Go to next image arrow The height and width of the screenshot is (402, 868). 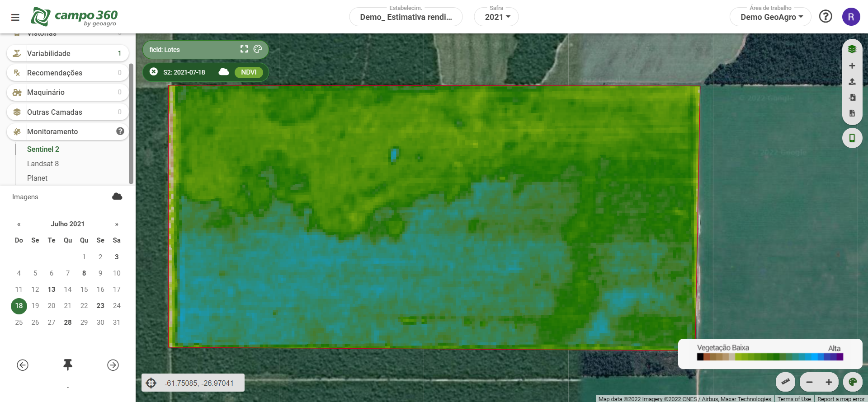[x=113, y=365]
